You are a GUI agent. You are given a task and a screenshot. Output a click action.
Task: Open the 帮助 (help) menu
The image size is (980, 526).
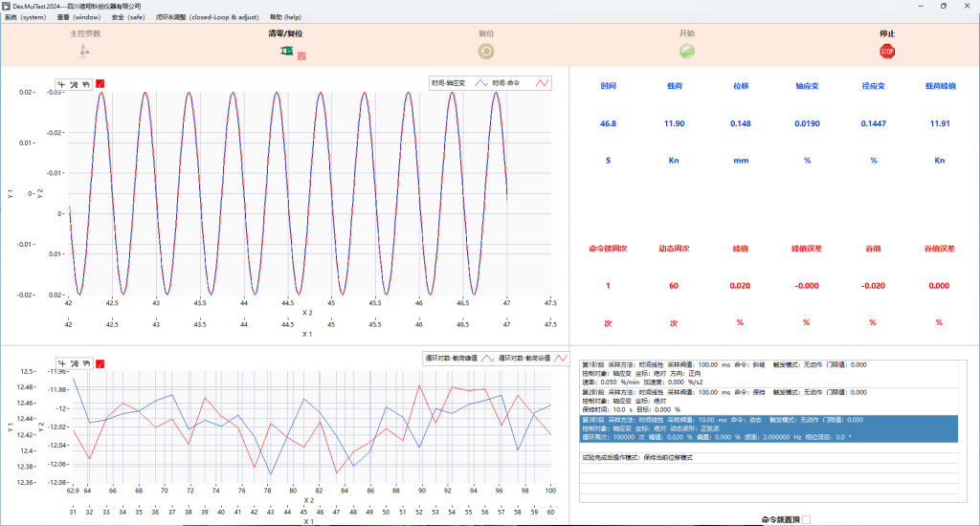(285, 17)
